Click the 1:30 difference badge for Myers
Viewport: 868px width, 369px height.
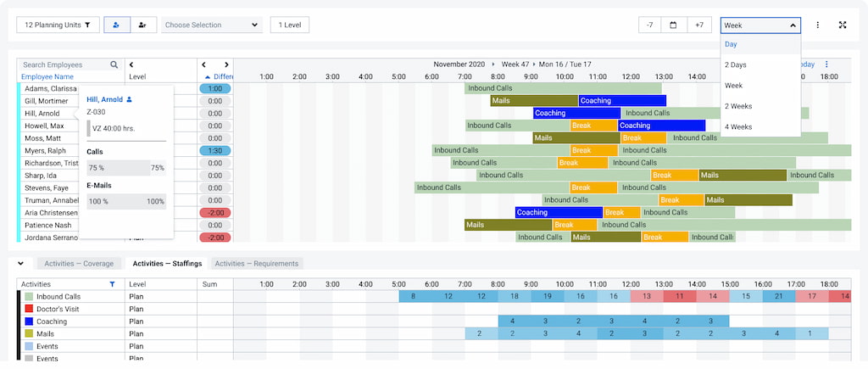tap(215, 151)
